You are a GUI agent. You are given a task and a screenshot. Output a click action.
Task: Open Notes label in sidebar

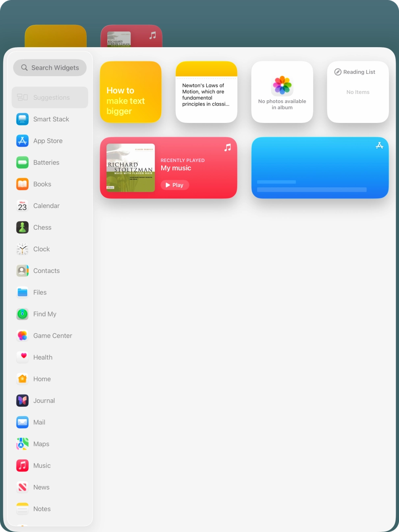[42, 509]
